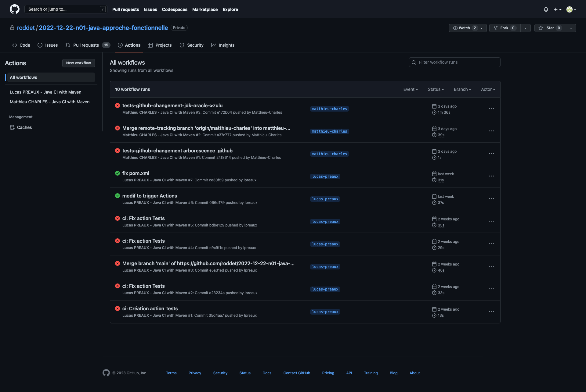Image resolution: width=586 pixels, height=392 pixels.
Task: Click the Caches database icon
Action: (x=12, y=127)
